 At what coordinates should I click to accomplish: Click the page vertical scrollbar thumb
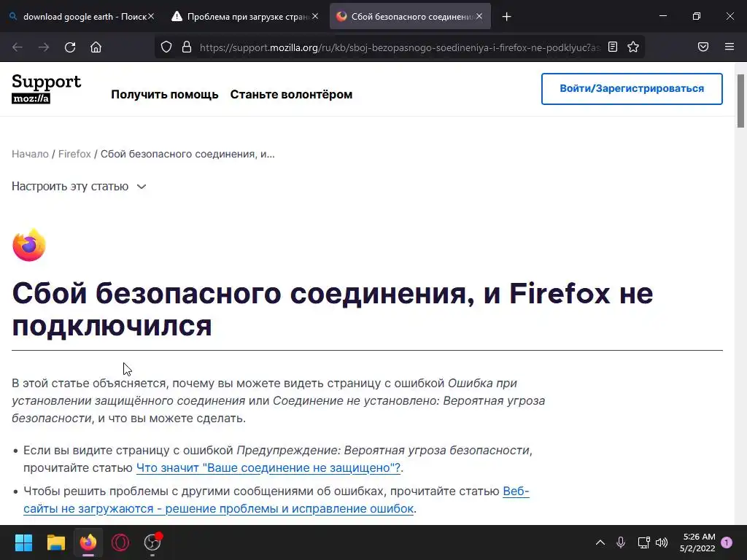pos(740,101)
